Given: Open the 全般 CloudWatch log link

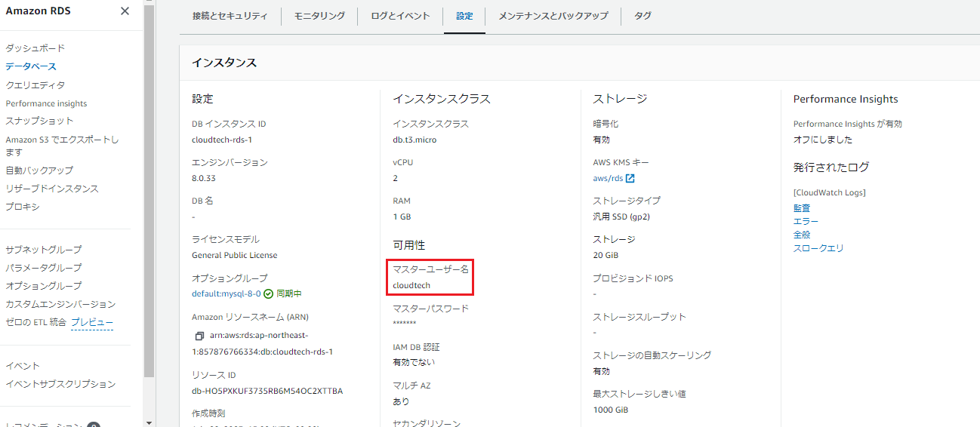Looking at the screenshot, I should tap(802, 235).
